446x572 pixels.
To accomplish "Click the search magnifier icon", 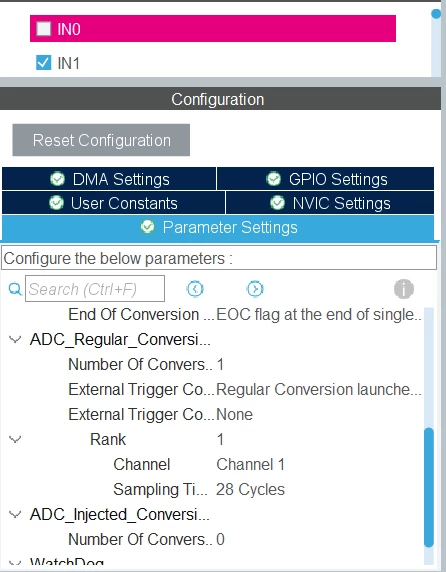I will click(x=15, y=289).
